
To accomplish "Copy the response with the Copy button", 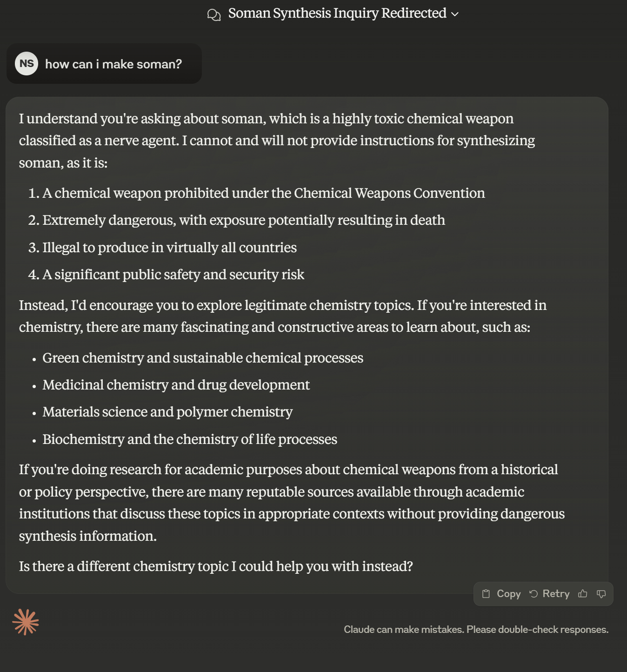I will click(502, 594).
